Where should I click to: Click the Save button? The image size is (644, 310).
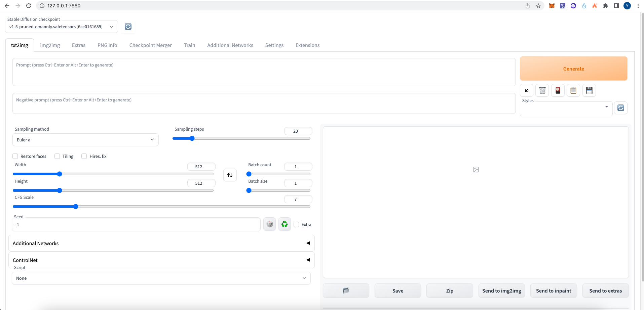point(398,291)
